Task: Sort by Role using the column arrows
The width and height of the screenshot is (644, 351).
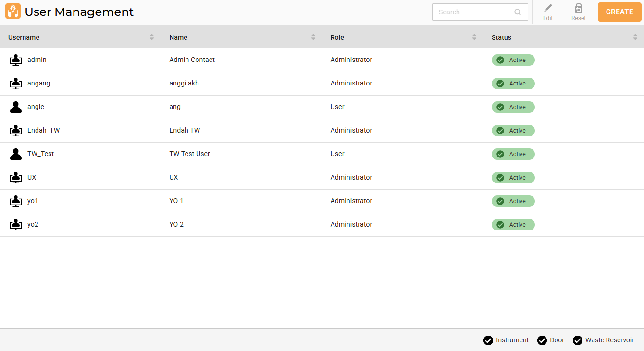Action: [x=474, y=37]
